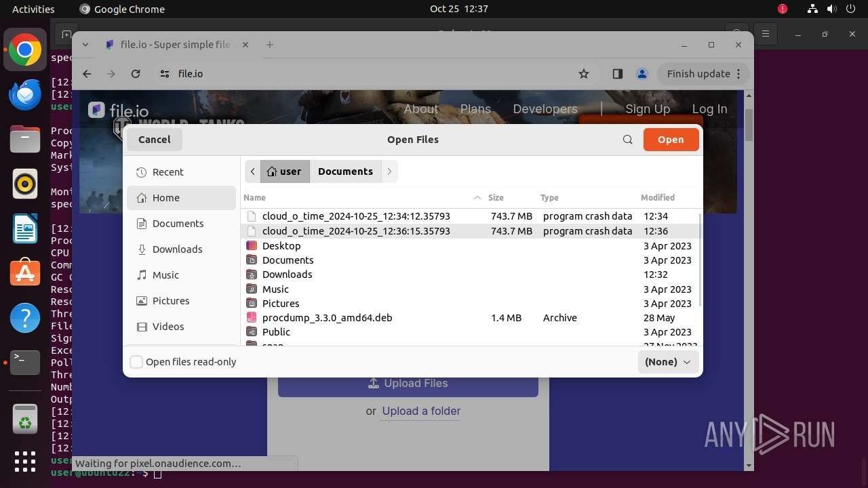Screen dimensions: 868x488
Task: Click the procdump deb package icon
Action: click(x=252, y=318)
